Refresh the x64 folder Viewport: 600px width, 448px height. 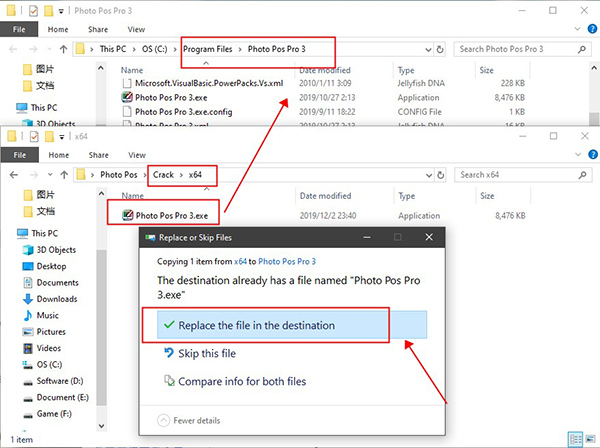[440, 175]
